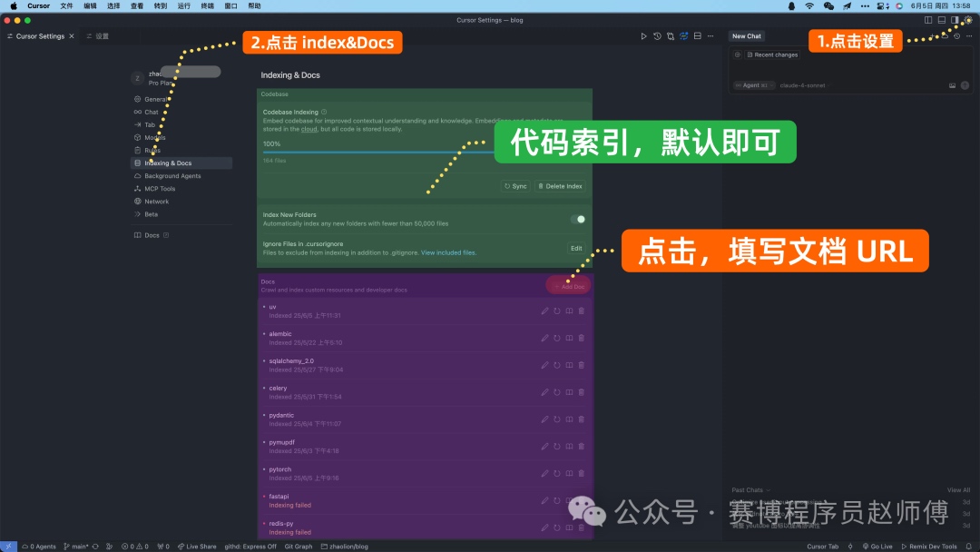Open the main* branch picker
Viewport: 980px width, 552px height.
pyautogui.click(x=76, y=547)
